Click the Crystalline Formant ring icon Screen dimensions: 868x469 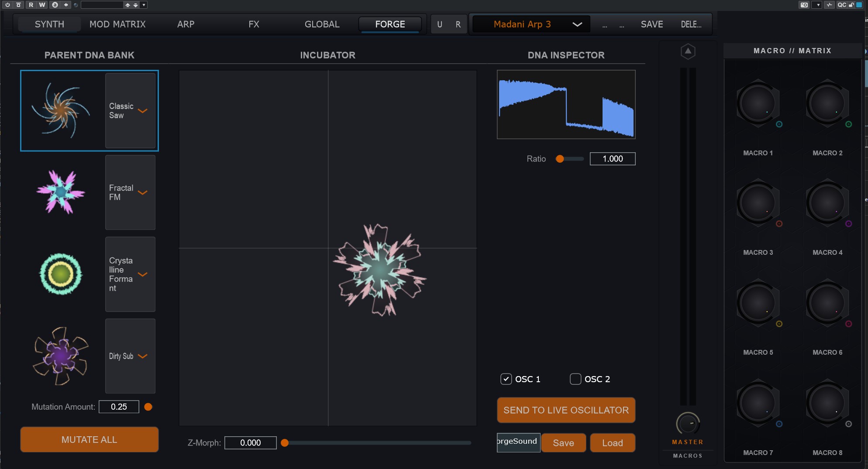tap(61, 274)
